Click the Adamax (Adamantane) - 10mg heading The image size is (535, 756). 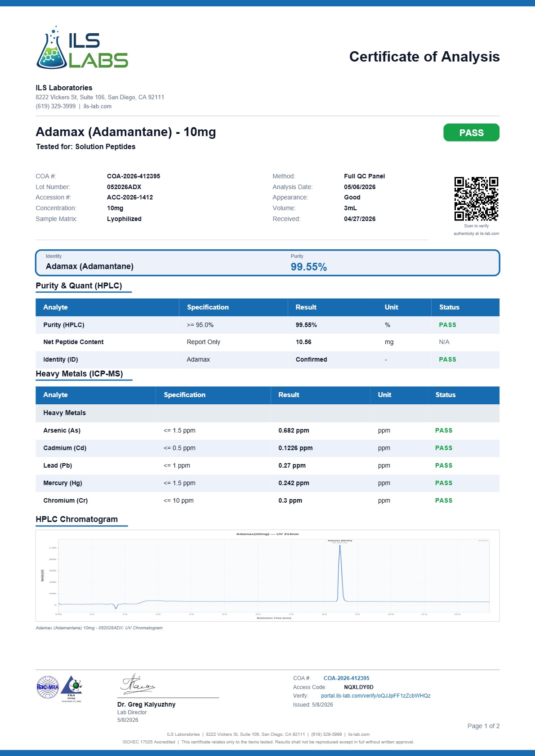tap(126, 132)
